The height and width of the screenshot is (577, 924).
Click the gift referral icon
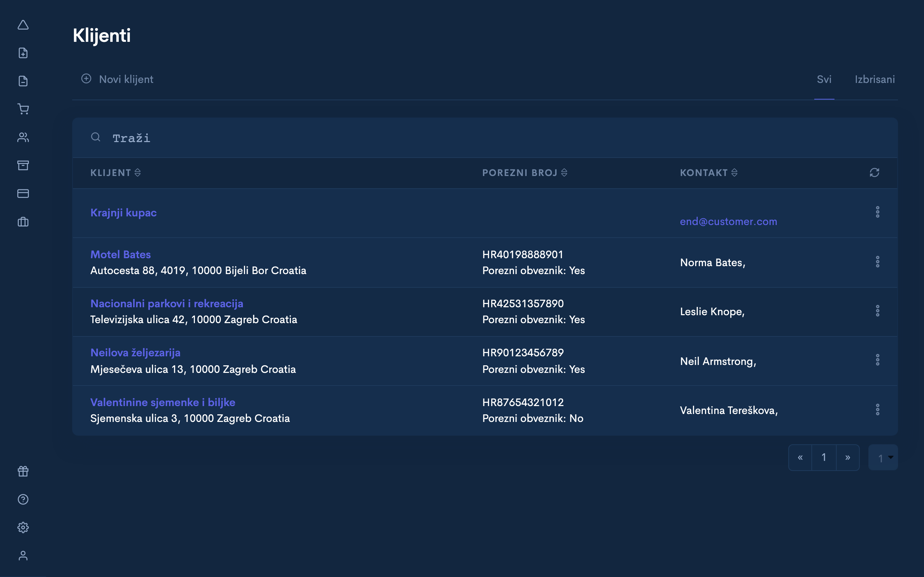pos(23,471)
